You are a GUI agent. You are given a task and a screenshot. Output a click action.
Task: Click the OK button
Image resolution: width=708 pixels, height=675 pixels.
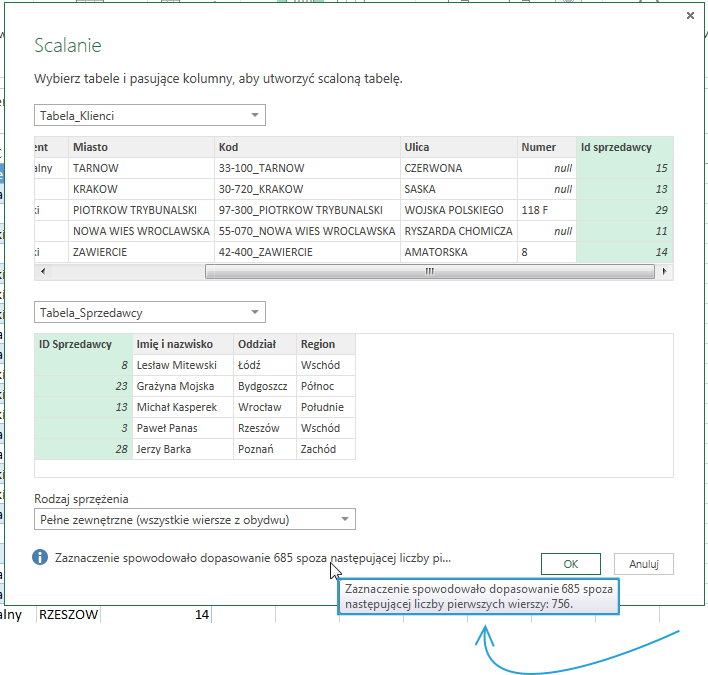570,564
